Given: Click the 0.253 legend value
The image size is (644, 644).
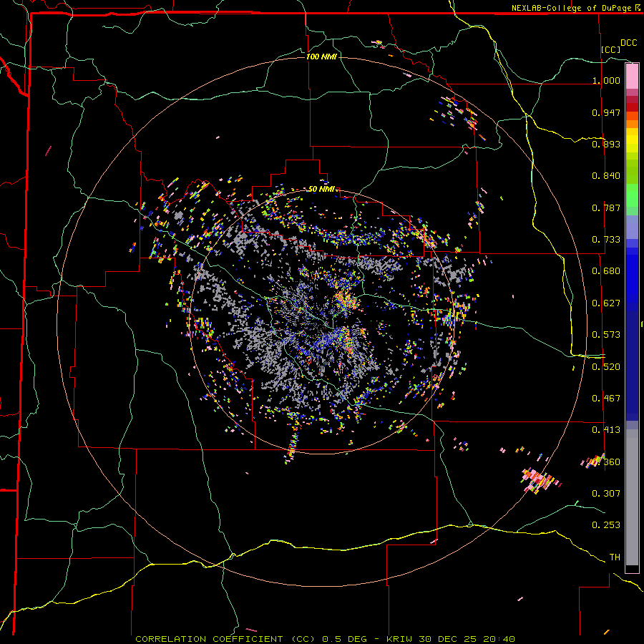Looking at the screenshot, I should tap(606, 525).
